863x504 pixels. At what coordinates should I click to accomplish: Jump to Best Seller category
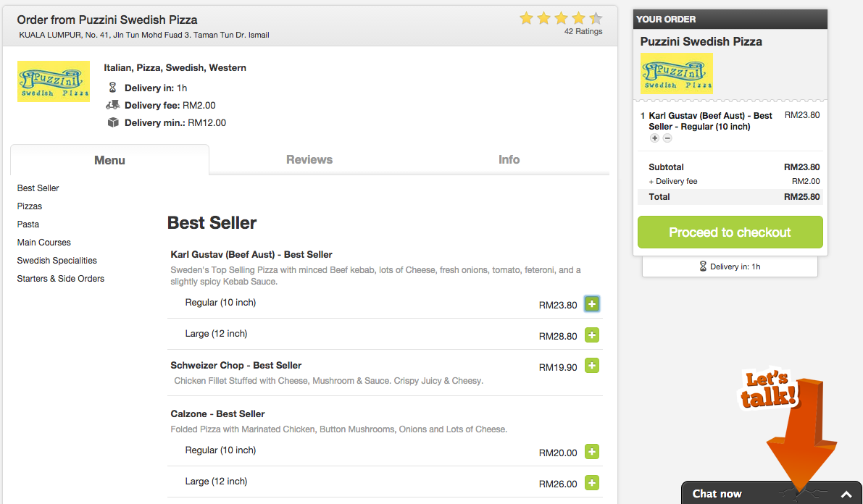38,188
